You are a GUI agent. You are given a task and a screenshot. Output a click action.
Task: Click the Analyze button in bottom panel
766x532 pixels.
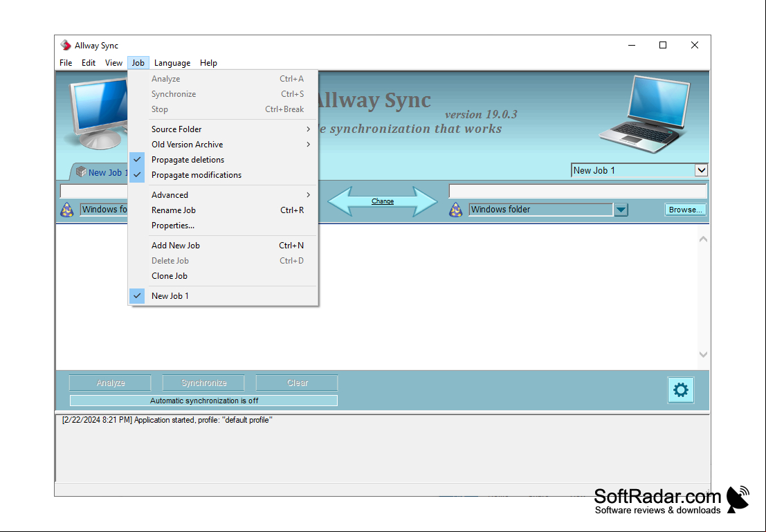111,383
